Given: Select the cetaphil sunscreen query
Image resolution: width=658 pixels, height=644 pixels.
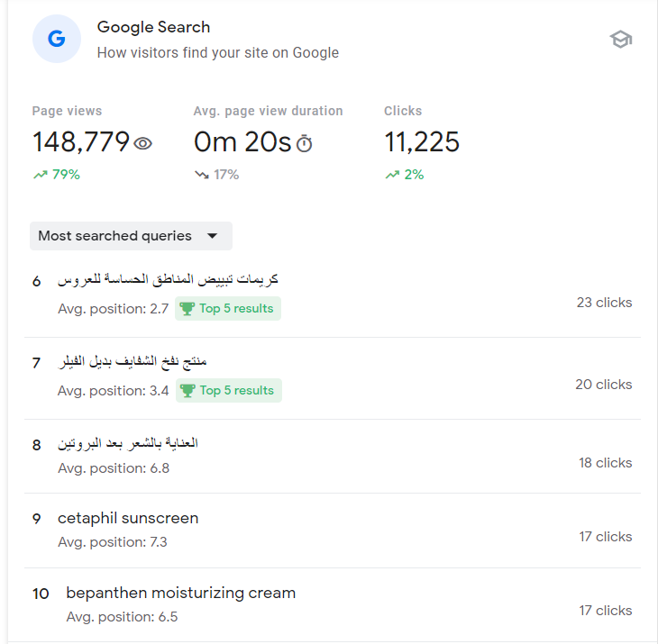Looking at the screenshot, I should click(x=128, y=518).
